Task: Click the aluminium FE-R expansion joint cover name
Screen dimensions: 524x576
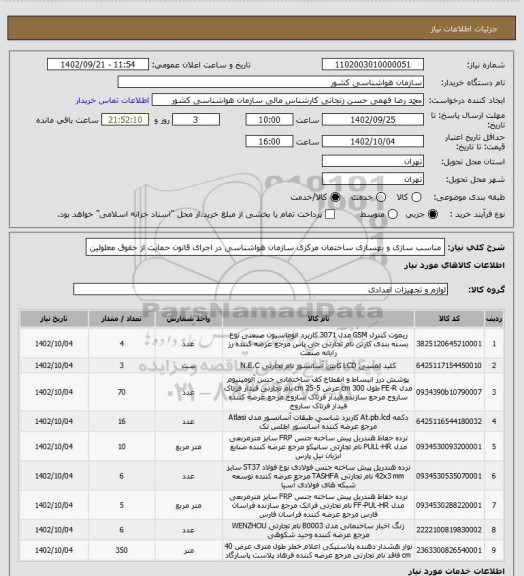Action: tap(318, 392)
